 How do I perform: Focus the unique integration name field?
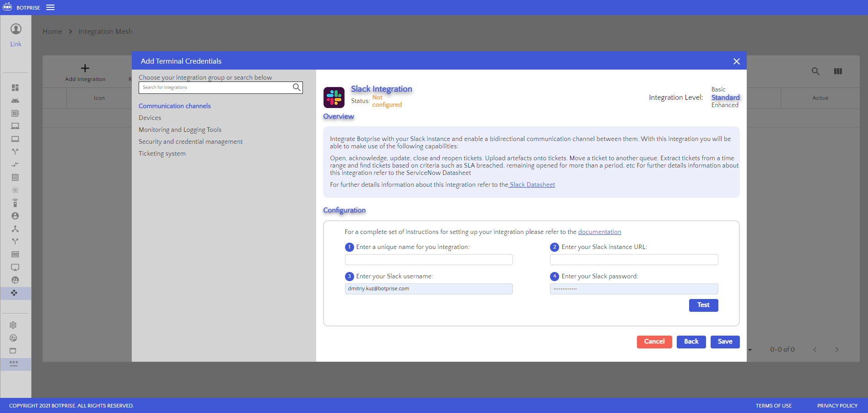pyautogui.click(x=429, y=260)
